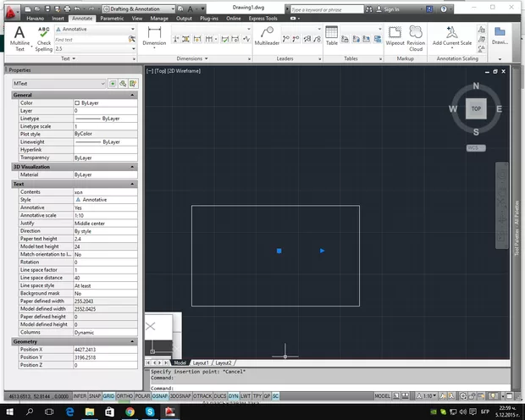The width and height of the screenshot is (525, 420).
Task: Run Check Spelling tool
Action: click(44, 39)
